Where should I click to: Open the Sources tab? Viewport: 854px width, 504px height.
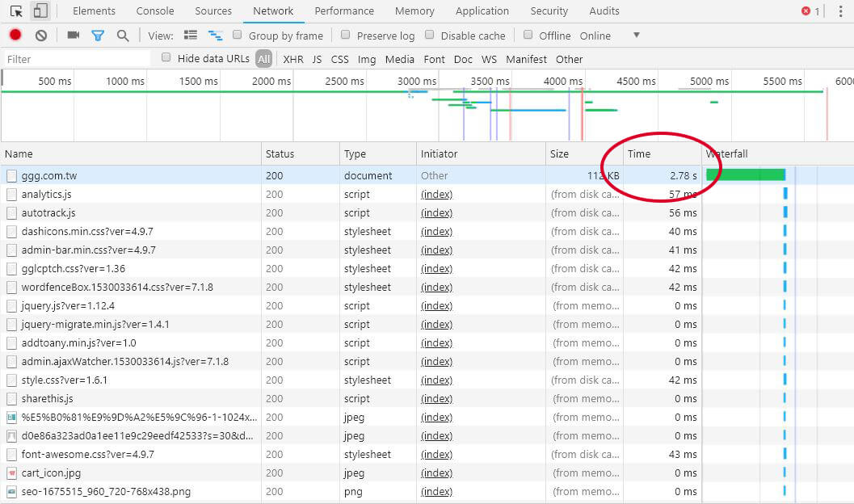coord(213,10)
